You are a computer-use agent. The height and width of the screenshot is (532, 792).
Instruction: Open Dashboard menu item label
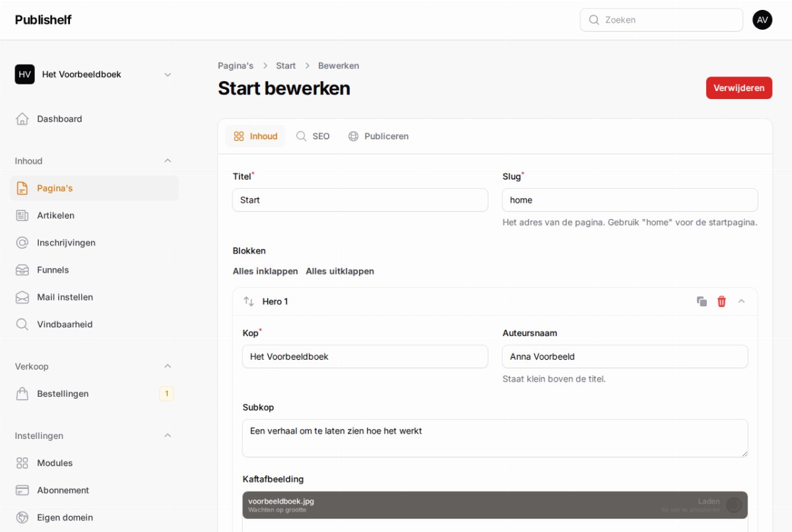[x=59, y=119]
